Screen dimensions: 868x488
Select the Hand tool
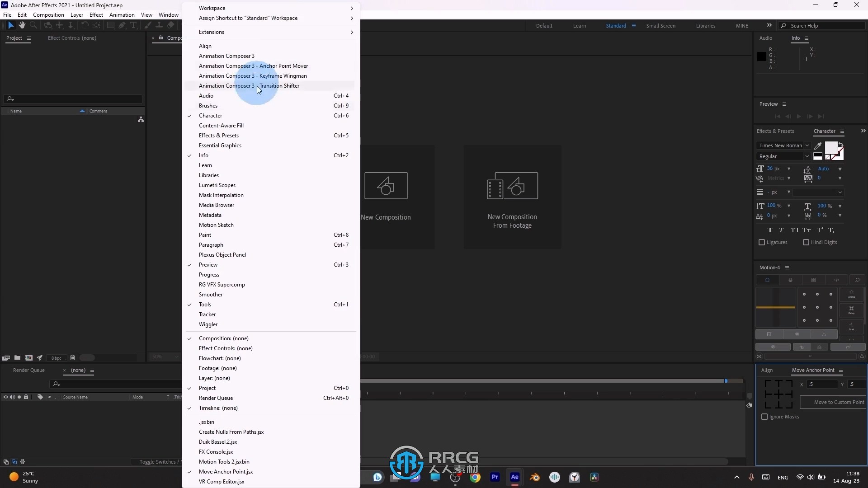pos(22,25)
